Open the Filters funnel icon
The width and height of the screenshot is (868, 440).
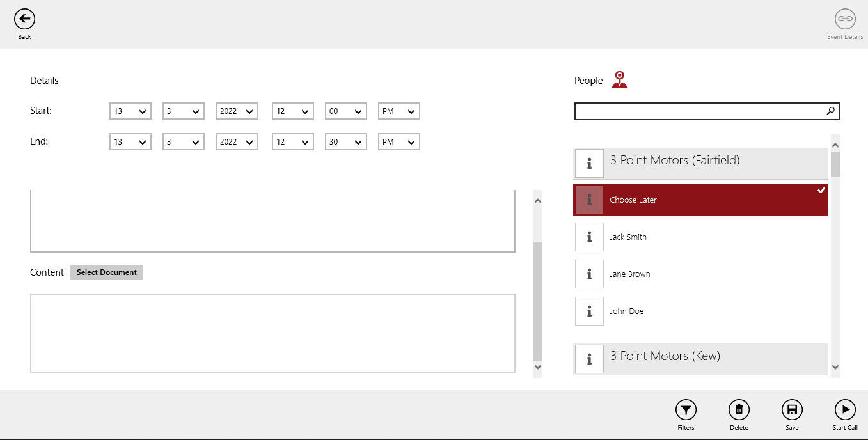tap(686, 410)
